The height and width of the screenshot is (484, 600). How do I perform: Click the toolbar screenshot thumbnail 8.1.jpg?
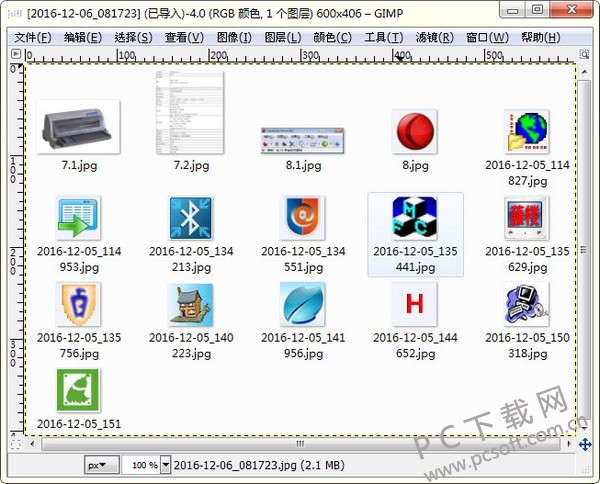pos(303,141)
